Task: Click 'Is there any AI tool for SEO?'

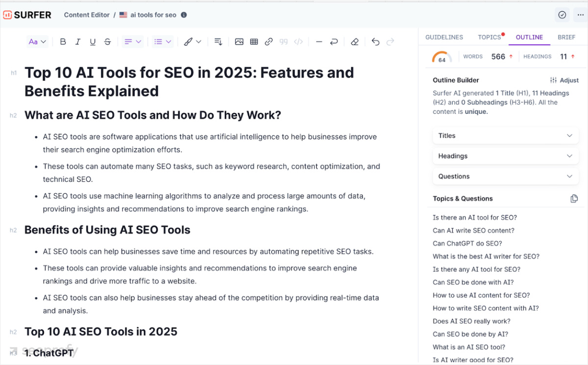Action: (x=476, y=269)
